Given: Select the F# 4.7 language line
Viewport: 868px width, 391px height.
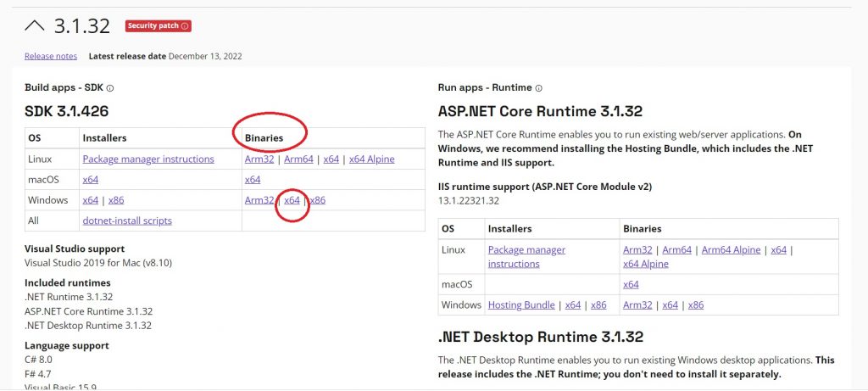Looking at the screenshot, I should click(37, 374).
